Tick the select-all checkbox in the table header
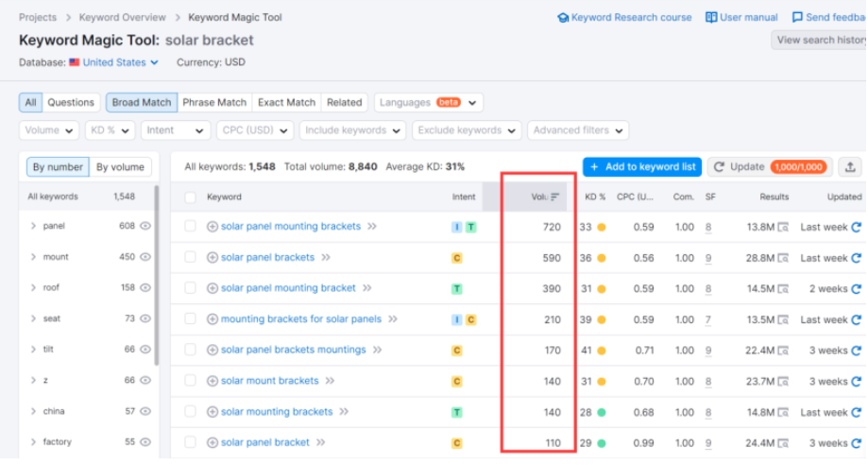Image resolution: width=868 pixels, height=465 pixels. (x=191, y=198)
